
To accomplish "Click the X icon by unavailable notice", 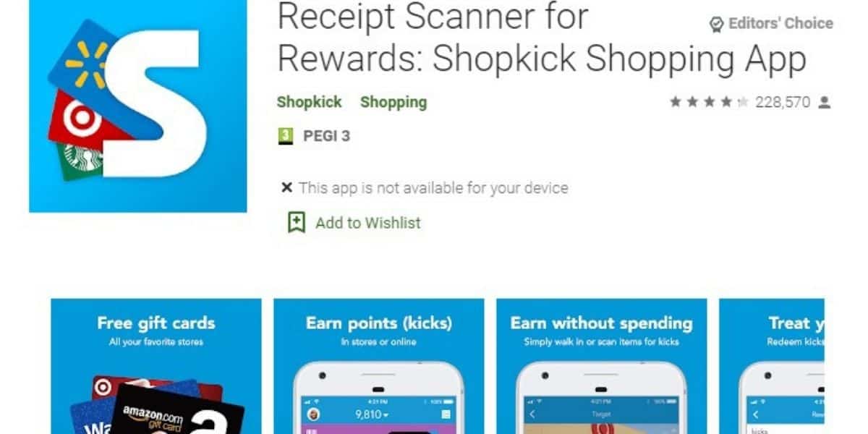I will [x=286, y=188].
